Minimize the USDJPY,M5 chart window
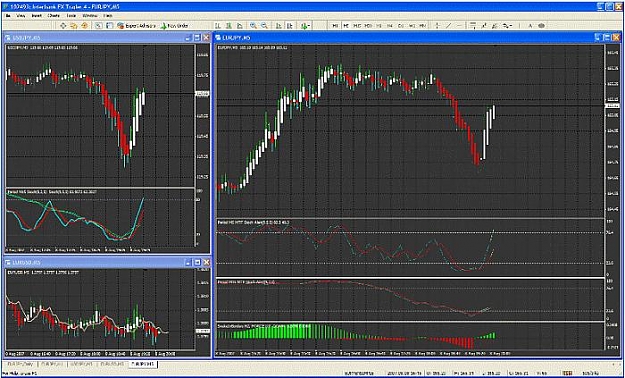The width and height of the screenshot is (625, 378). [x=189, y=37]
